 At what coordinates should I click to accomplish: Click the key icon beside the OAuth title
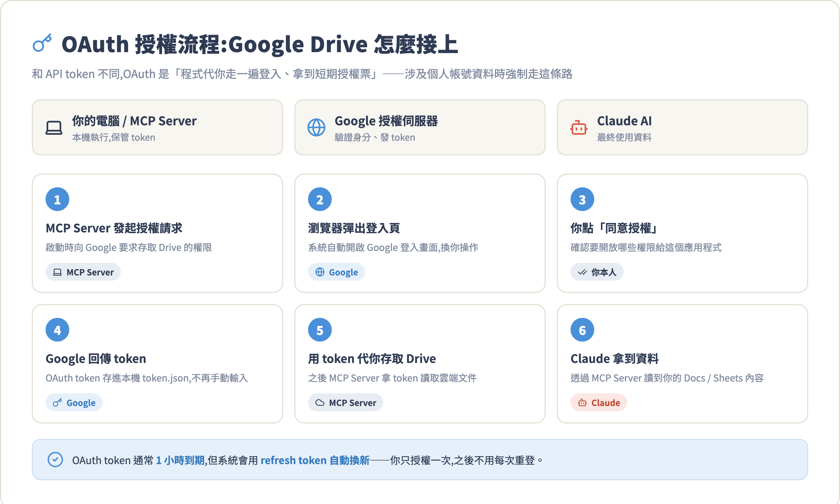(42, 43)
